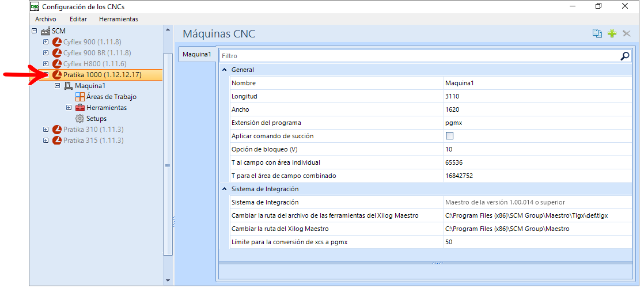Select the Maquina1 tab
The width and height of the screenshot is (644, 292).
click(197, 54)
